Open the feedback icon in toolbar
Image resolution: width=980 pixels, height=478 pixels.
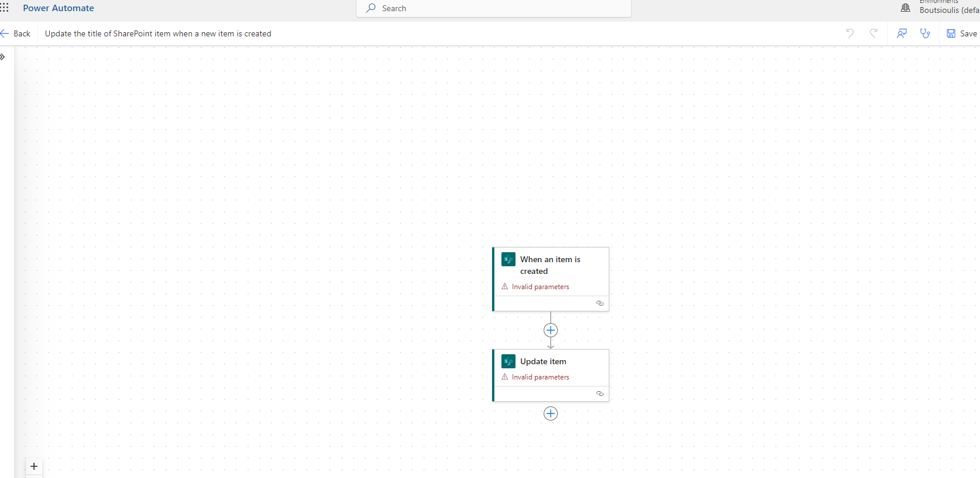(x=902, y=33)
